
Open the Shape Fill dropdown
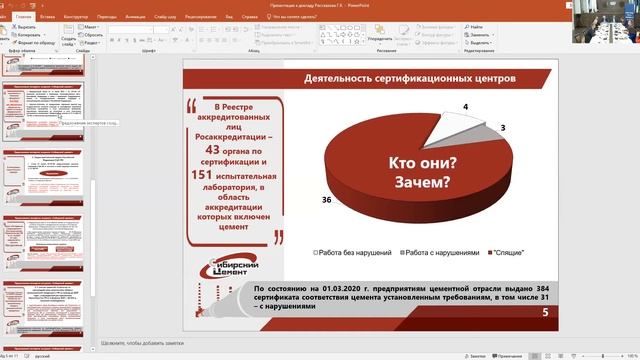coord(436,27)
